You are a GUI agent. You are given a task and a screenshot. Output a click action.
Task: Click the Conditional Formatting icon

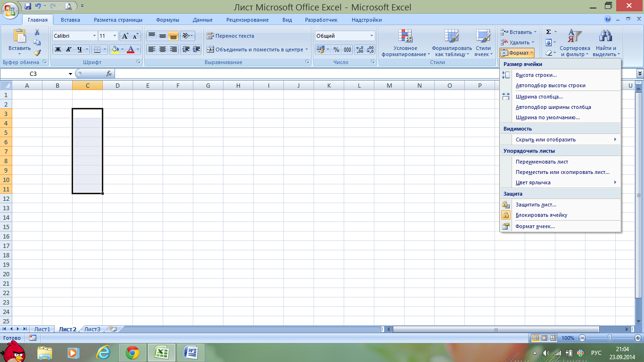click(405, 36)
